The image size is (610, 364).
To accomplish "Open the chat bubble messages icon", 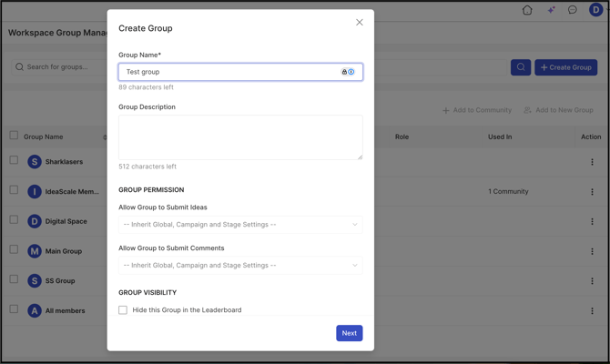I will click(573, 10).
